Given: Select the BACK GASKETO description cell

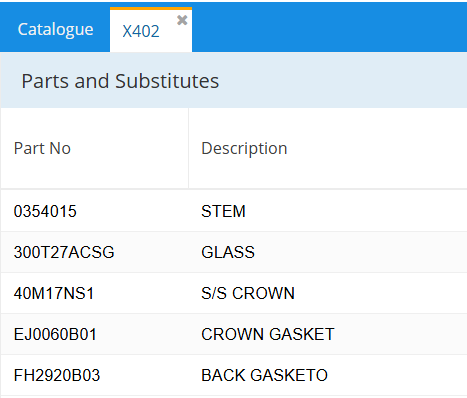Looking at the screenshot, I should coord(265,375).
